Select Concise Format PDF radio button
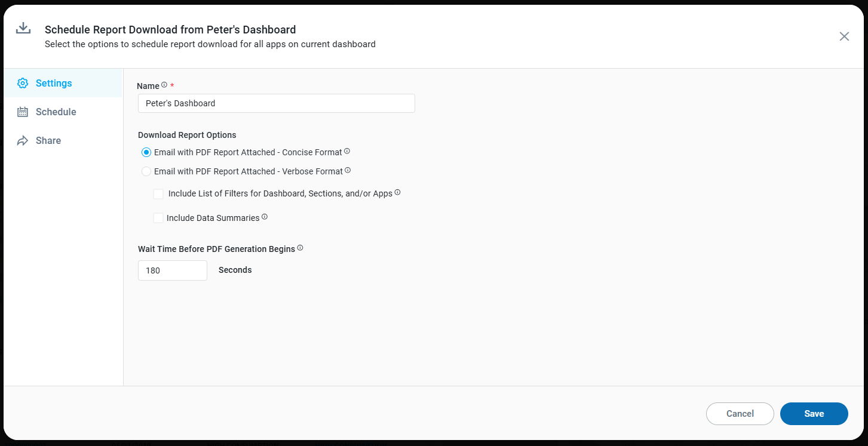Viewport: 868px width, 446px height. [x=146, y=152]
